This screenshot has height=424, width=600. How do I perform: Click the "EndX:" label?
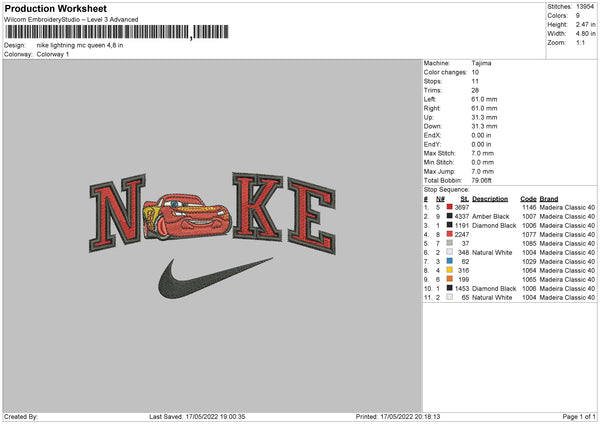[432, 135]
